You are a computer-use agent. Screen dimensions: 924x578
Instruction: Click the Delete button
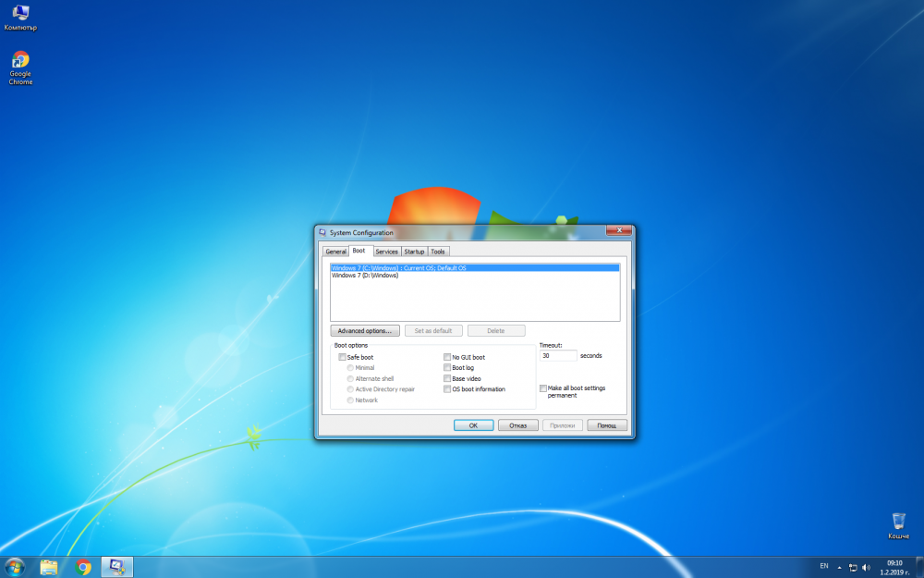point(496,331)
